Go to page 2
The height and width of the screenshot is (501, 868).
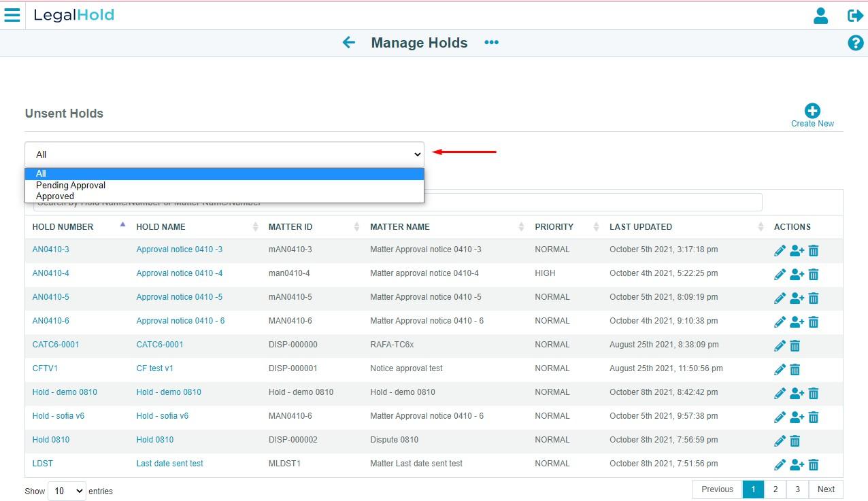coord(775,489)
